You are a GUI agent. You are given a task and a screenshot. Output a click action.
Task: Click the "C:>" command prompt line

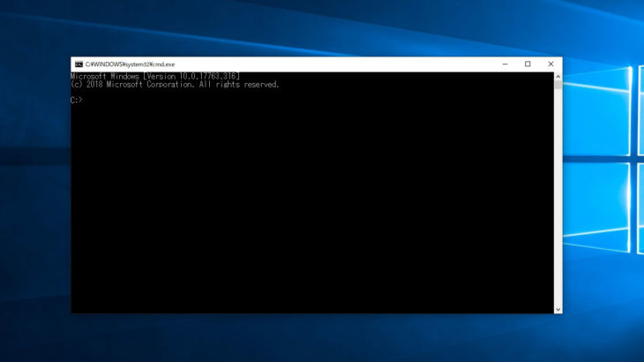[x=77, y=101]
